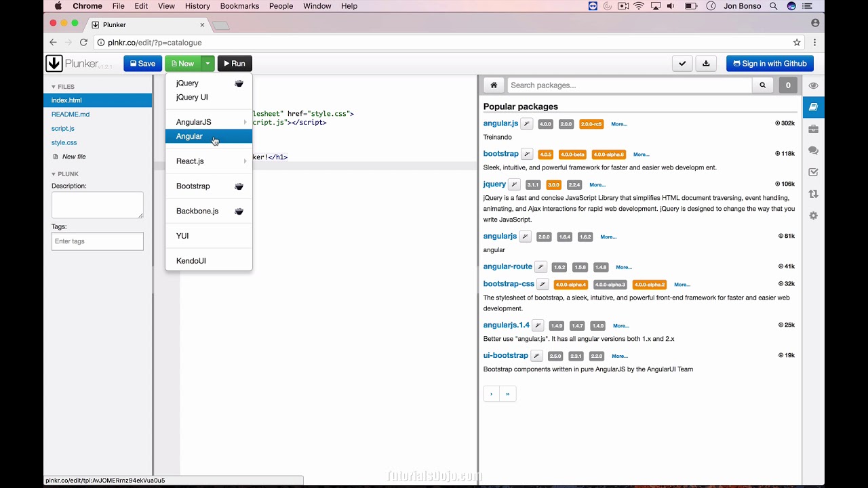Click the magic wand beside angularjs.1.4

538,325
